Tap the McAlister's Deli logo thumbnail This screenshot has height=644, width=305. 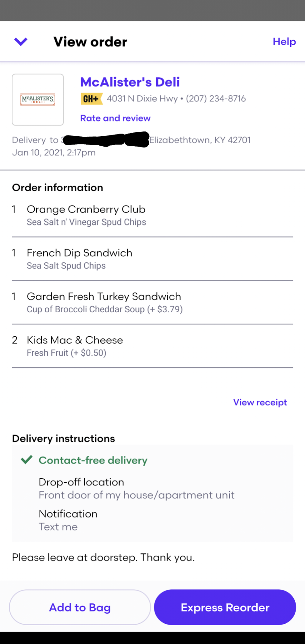pyautogui.click(x=38, y=100)
